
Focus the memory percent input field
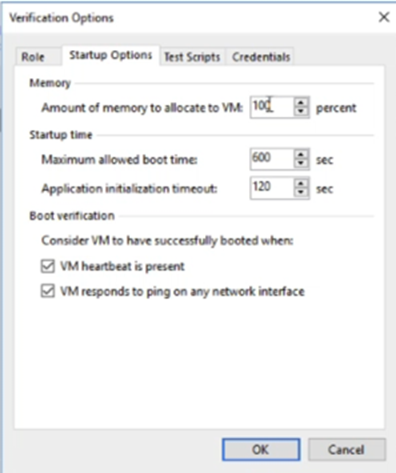pos(272,107)
